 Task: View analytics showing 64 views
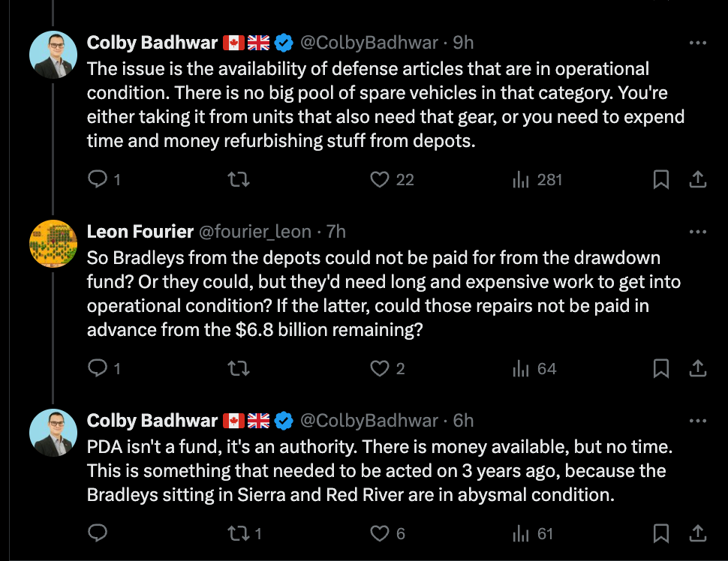coord(534,368)
